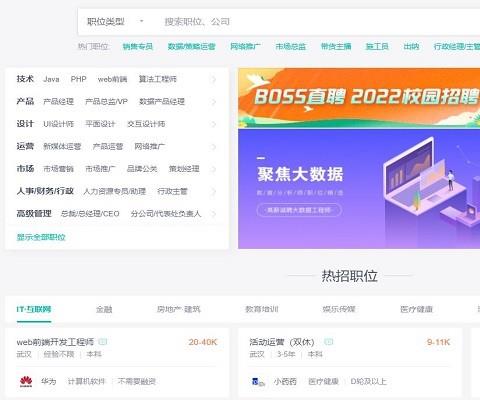
Task: Switch to the 金融 tab
Action: pos(104,309)
